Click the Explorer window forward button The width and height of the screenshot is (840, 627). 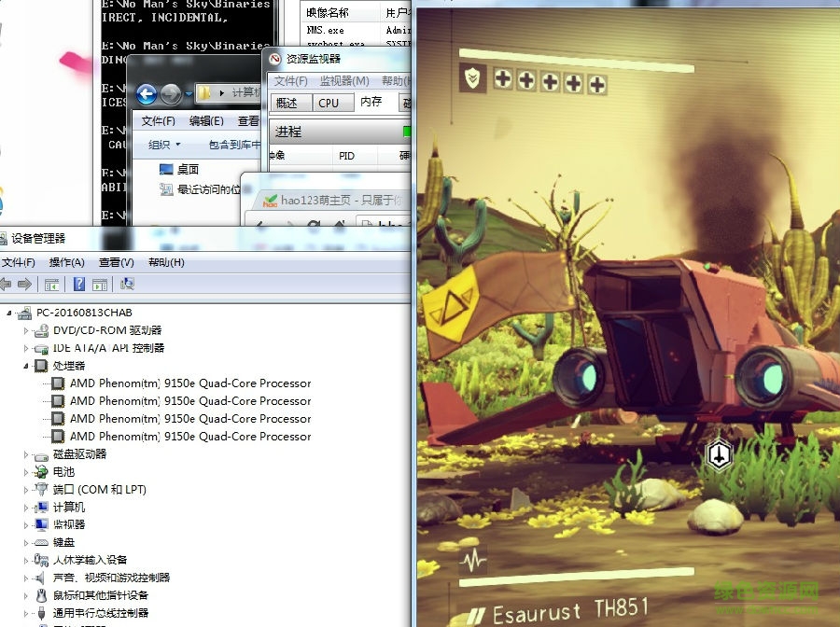click(171, 95)
